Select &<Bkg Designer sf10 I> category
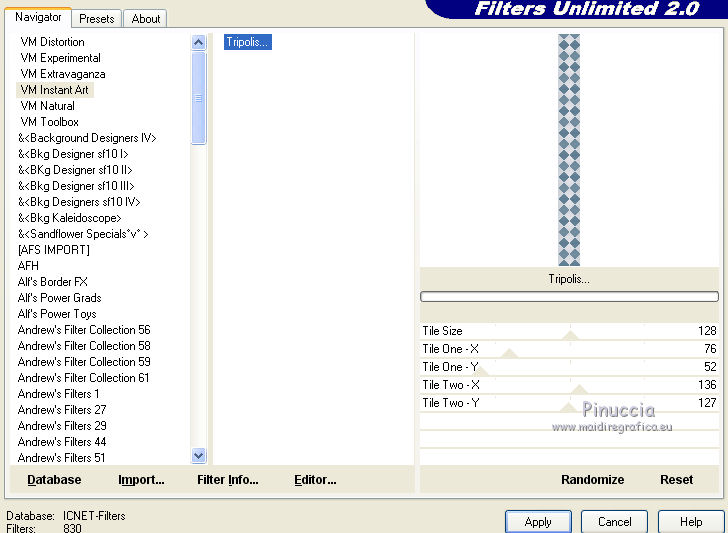 73,154
